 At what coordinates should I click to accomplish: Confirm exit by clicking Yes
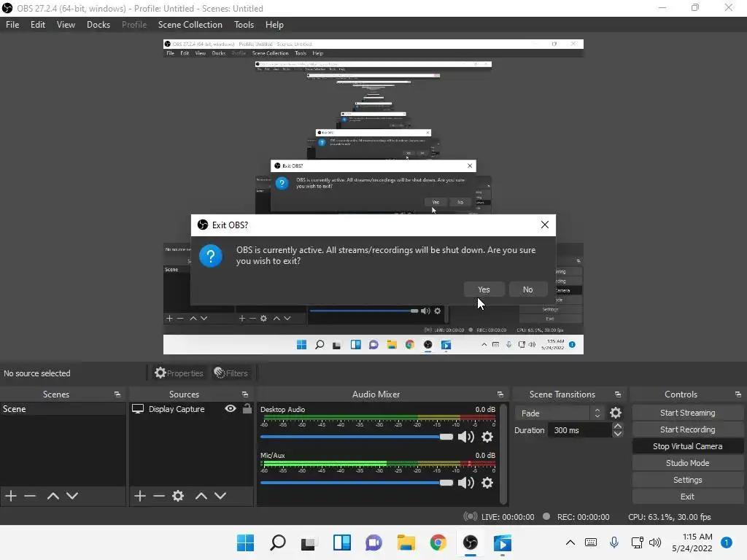pos(484,289)
